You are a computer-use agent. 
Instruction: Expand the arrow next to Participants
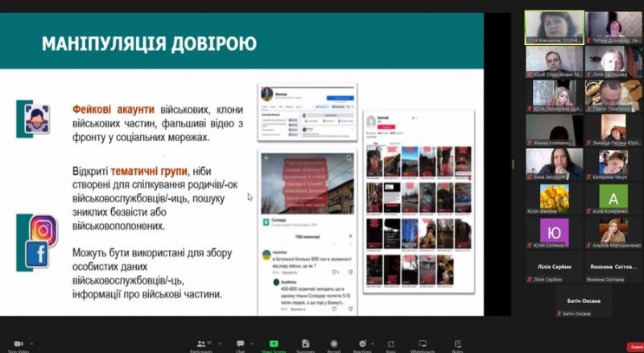220,343
